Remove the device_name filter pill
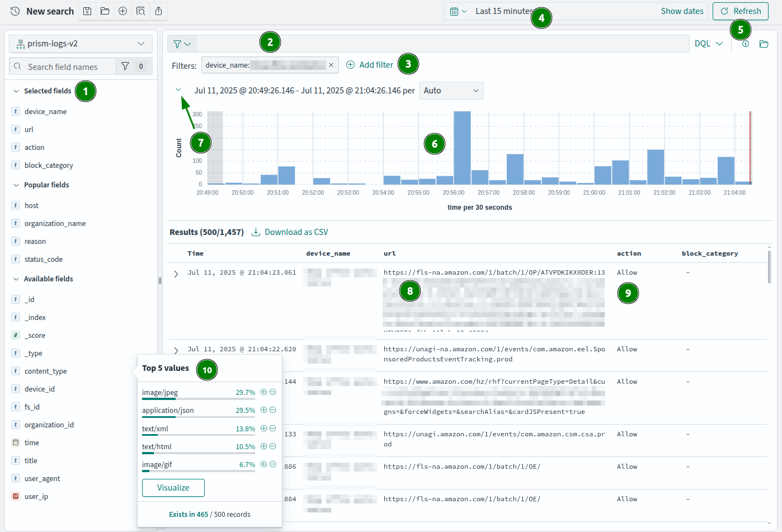782x532 pixels. pos(331,65)
